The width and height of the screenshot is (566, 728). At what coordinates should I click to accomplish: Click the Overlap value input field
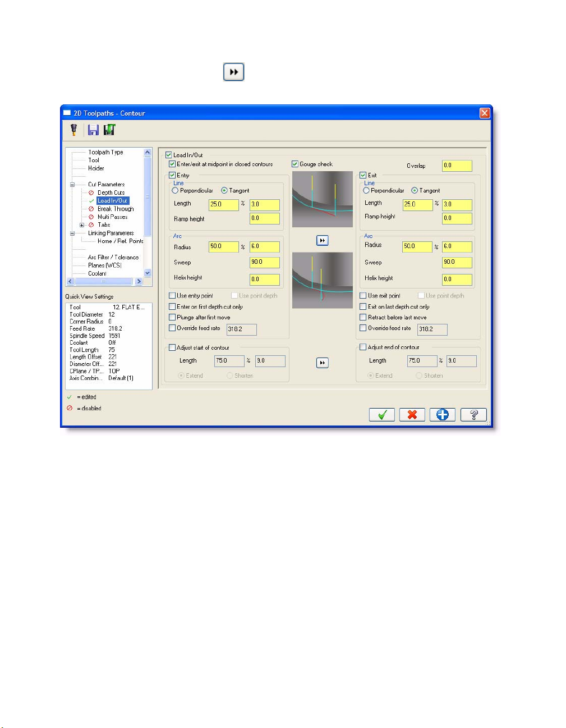[457, 166]
